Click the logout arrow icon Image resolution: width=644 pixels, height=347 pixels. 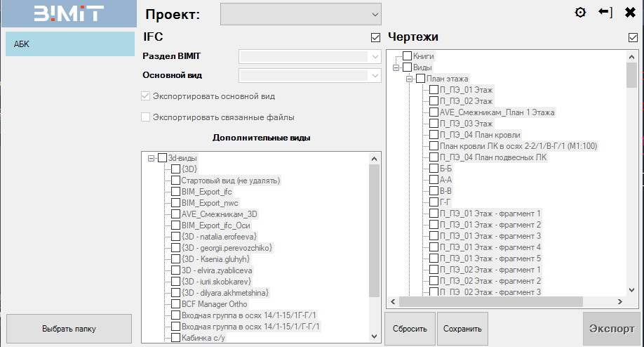[x=605, y=13]
